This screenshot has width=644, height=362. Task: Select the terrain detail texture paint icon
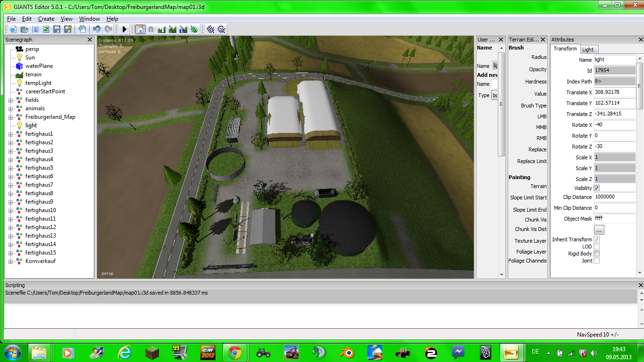pos(173,29)
